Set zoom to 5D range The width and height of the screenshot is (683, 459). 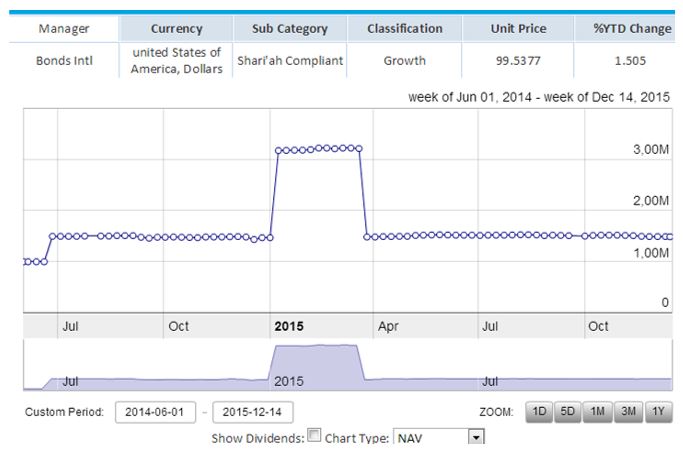coord(568,412)
